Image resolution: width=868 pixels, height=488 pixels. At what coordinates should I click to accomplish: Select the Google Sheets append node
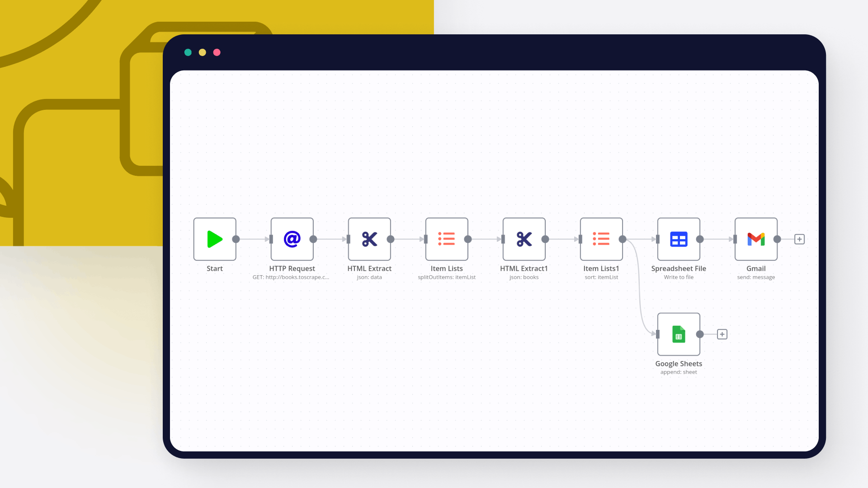[679, 334]
